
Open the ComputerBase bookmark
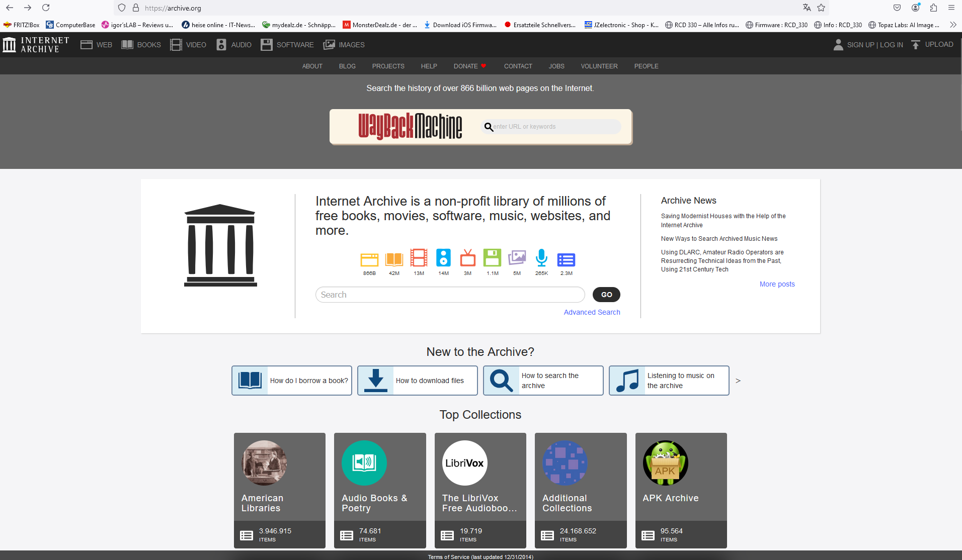70,25
